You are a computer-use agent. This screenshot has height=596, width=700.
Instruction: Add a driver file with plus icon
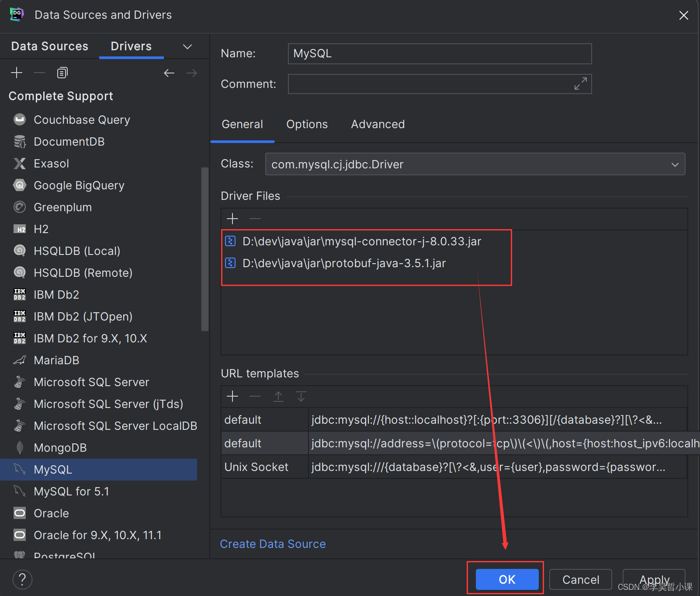click(x=232, y=218)
